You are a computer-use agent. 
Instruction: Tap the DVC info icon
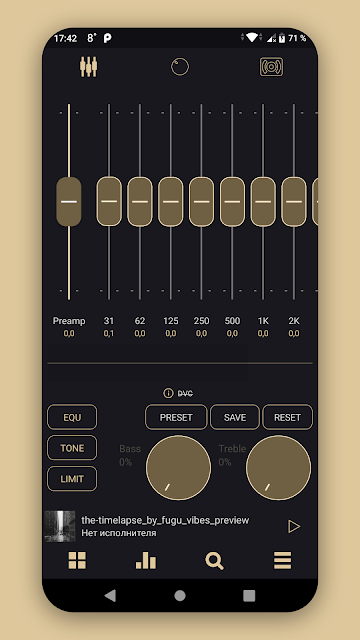[168, 393]
